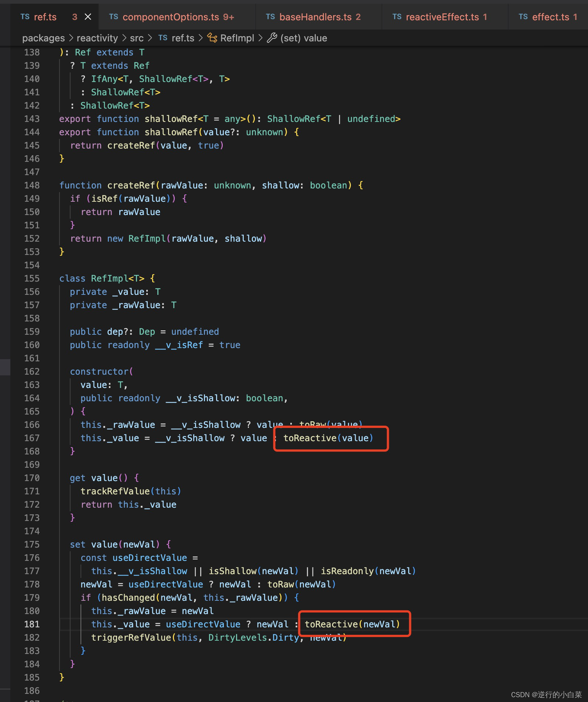The width and height of the screenshot is (588, 702).
Task: Click the TS icon on ref.ts tab
Action: coord(25,17)
